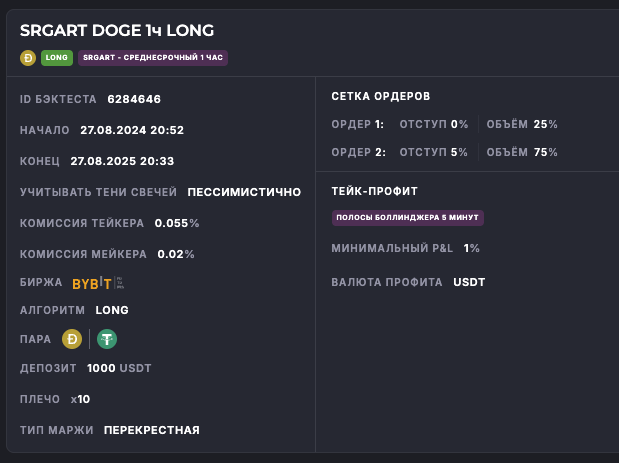Click the Ордер 2 row in order grid
Image resolution: width=619 pixels, height=463 pixels.
coord(444,152)
